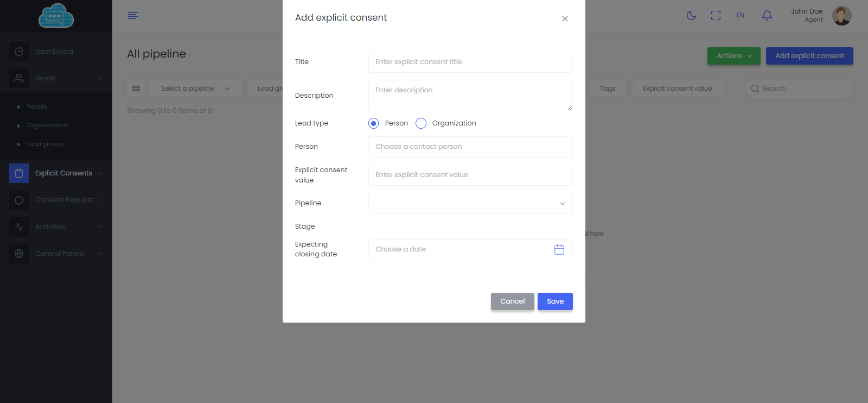Select the Person lead type radio

pyautogui.click(x=373, y=123)
